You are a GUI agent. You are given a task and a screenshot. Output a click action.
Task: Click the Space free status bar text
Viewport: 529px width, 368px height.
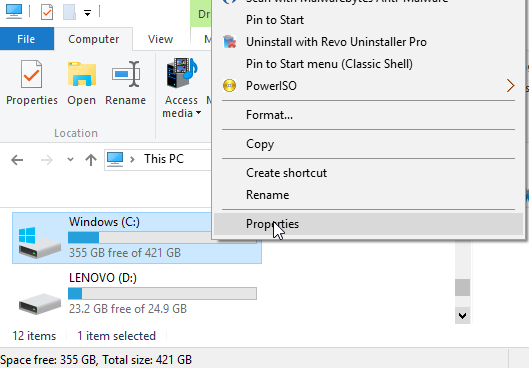[x=96, y=360]
